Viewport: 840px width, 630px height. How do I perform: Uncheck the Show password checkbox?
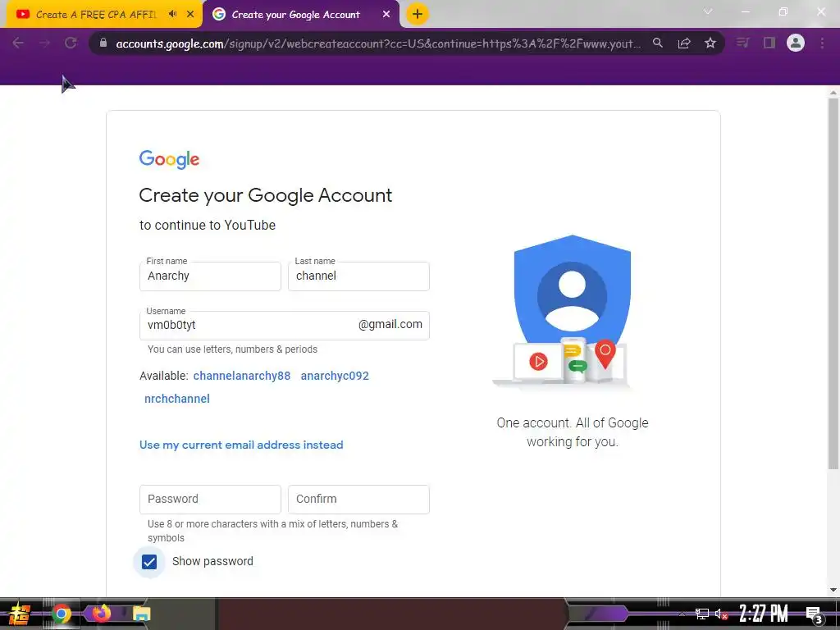pos(149,561)
